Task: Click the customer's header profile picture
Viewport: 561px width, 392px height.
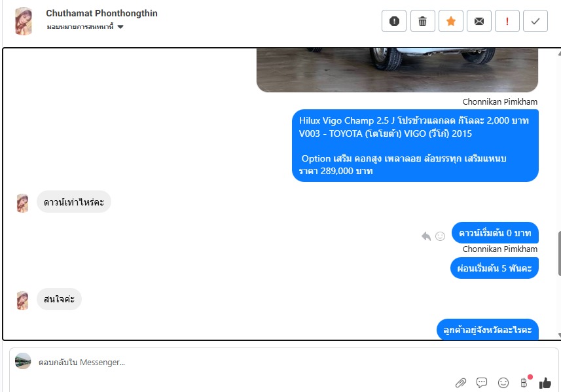Action: [24, 21]
